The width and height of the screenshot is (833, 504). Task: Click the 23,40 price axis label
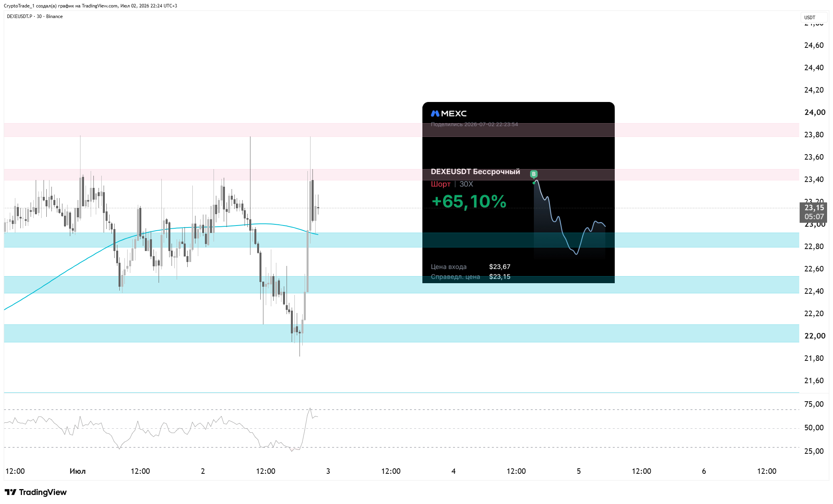click(x=814, y=179)
